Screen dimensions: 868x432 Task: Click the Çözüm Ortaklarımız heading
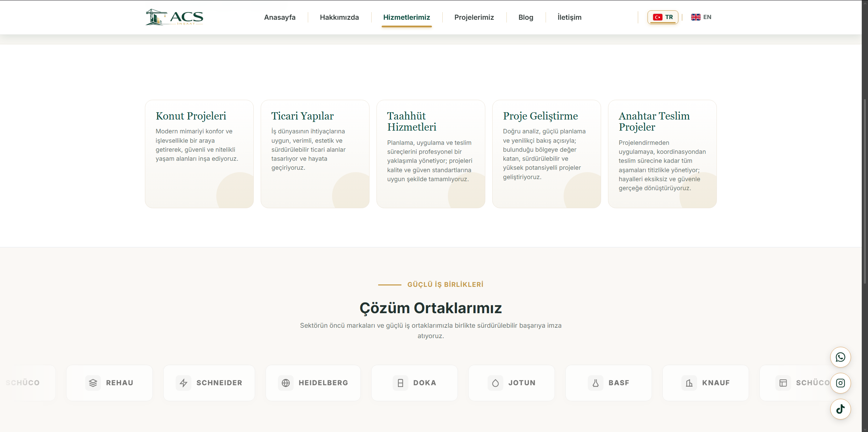[x=431, y=308]
